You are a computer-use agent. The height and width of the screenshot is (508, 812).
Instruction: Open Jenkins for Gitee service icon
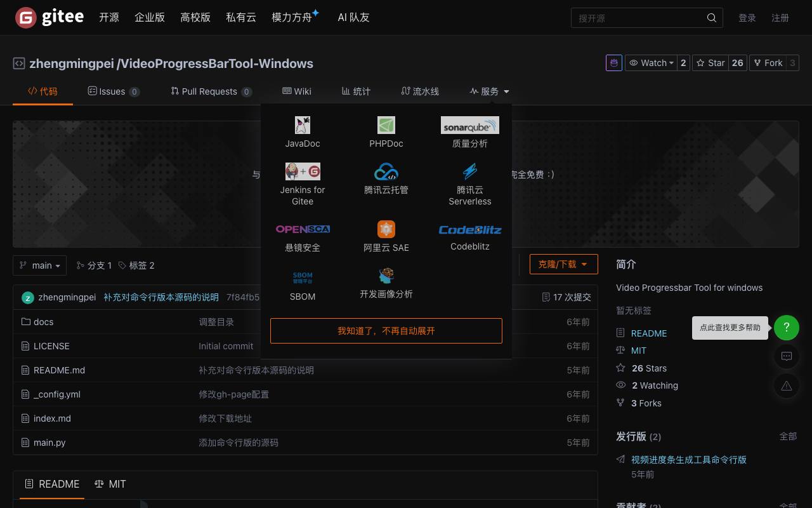click(x=303, y=171)
